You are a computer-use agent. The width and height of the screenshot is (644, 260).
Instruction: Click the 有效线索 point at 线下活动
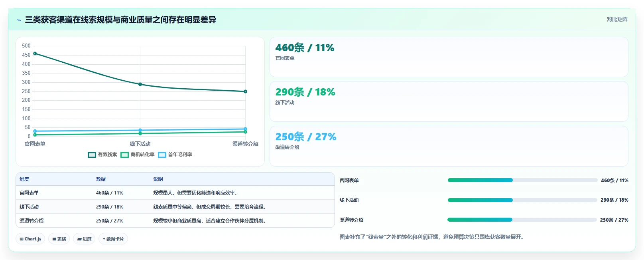[140, 84]
